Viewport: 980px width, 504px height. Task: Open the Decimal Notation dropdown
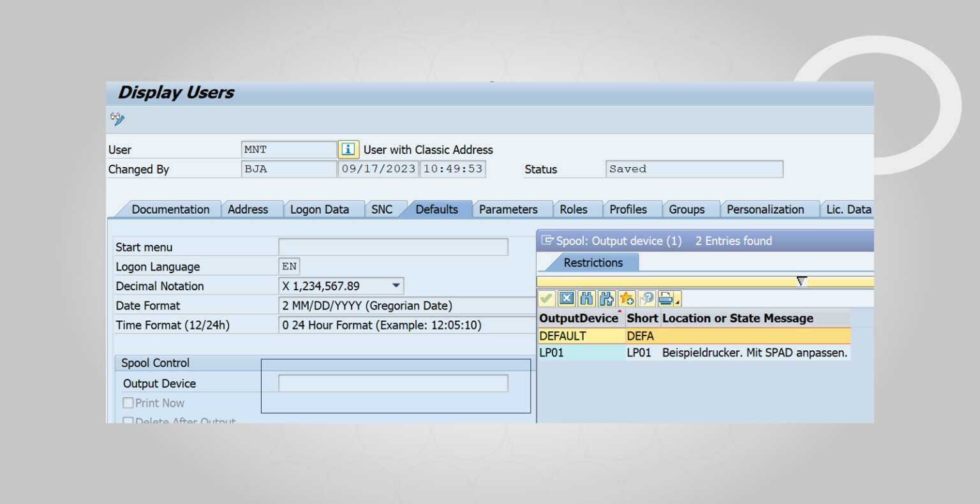coord(396,286)
